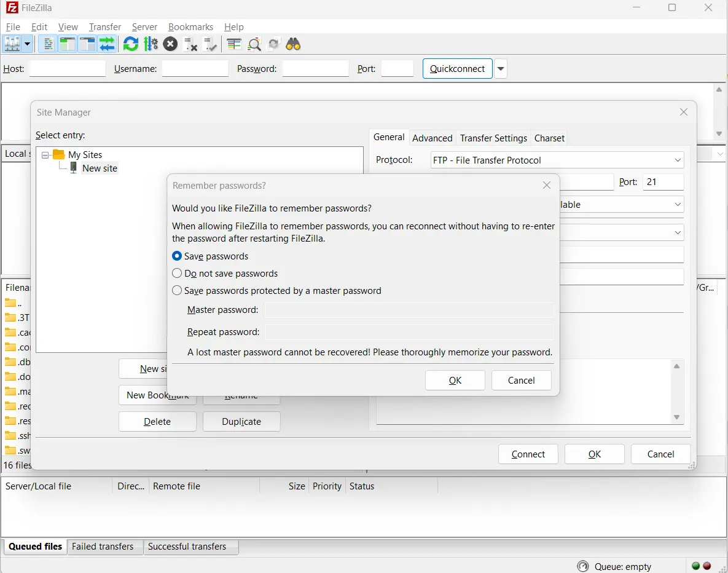This screenshot has width=728, height=573.
Task: Click into the Username quickconnect field
Action: tap(195, 69)
